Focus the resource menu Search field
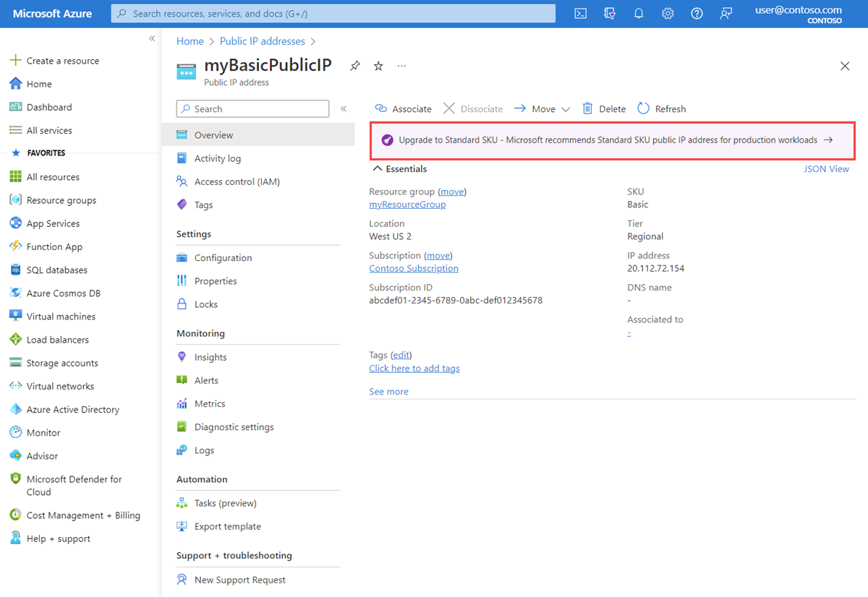This screenshot has width=868, height=597. coord(252,108)
